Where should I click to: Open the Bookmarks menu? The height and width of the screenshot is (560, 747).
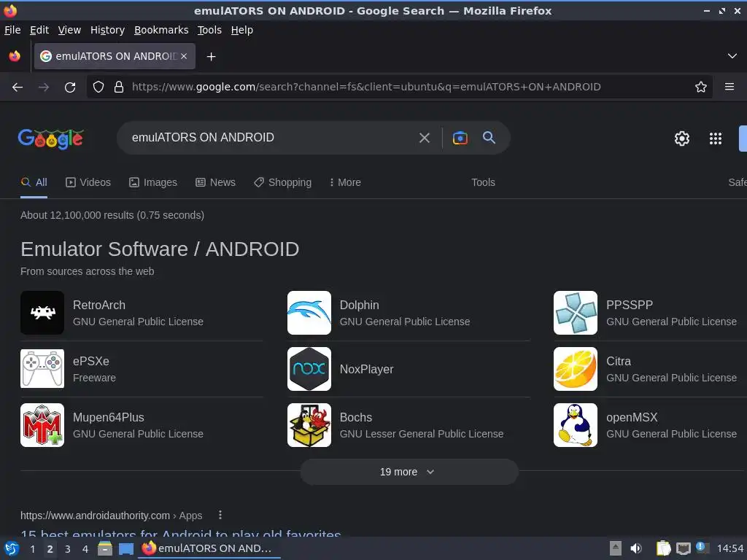tap(161, 30)
